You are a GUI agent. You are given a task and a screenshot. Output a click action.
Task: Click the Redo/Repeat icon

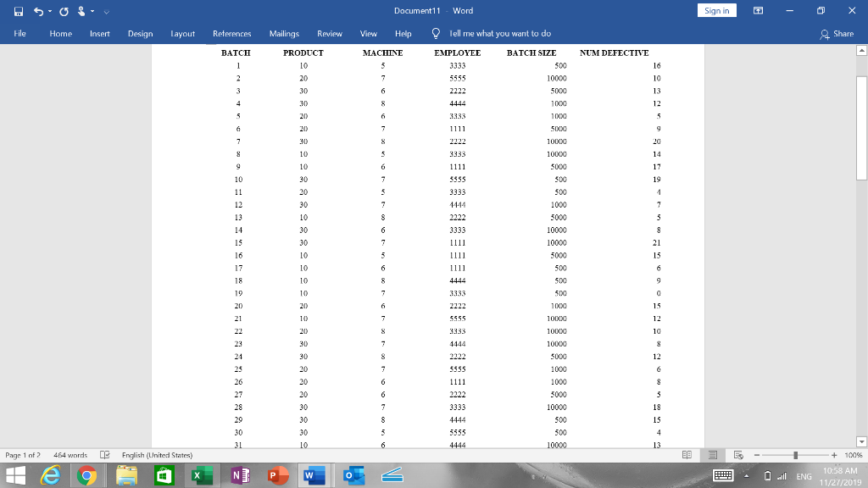[64, 11]
